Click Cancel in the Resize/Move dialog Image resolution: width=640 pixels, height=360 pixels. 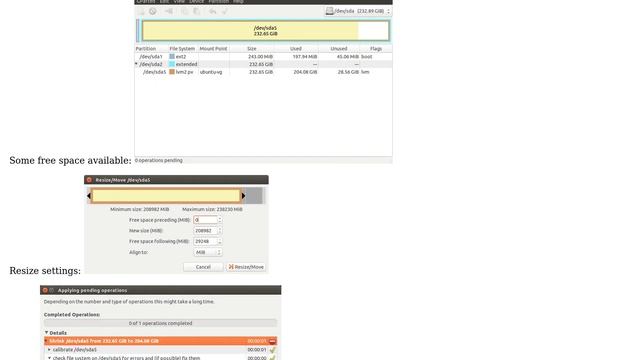tap(203, 267)
